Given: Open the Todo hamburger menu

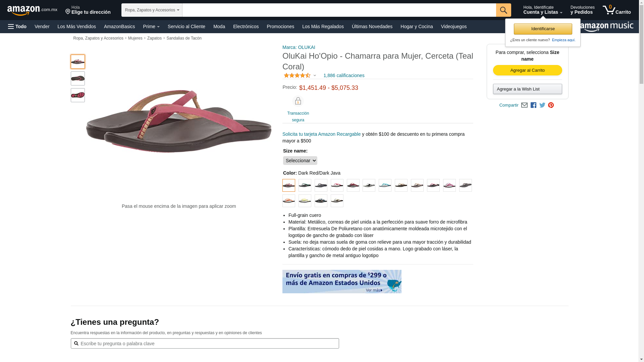Looking at the screenshot, I should [17, 26].
